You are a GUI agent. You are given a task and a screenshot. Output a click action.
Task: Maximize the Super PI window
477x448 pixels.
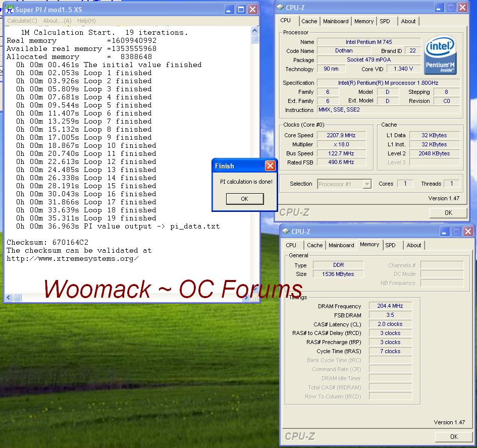[x=241, y=10]
